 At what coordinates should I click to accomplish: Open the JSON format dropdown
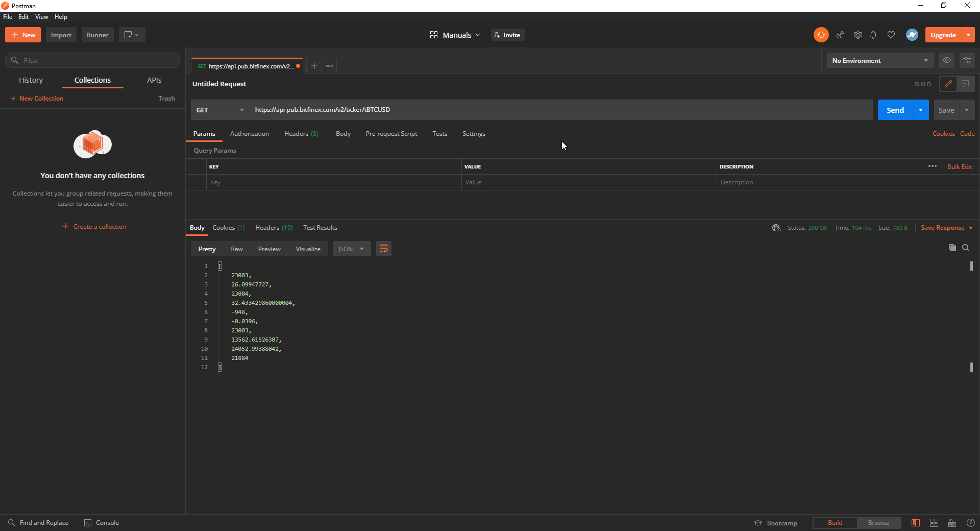coord(352,249)
